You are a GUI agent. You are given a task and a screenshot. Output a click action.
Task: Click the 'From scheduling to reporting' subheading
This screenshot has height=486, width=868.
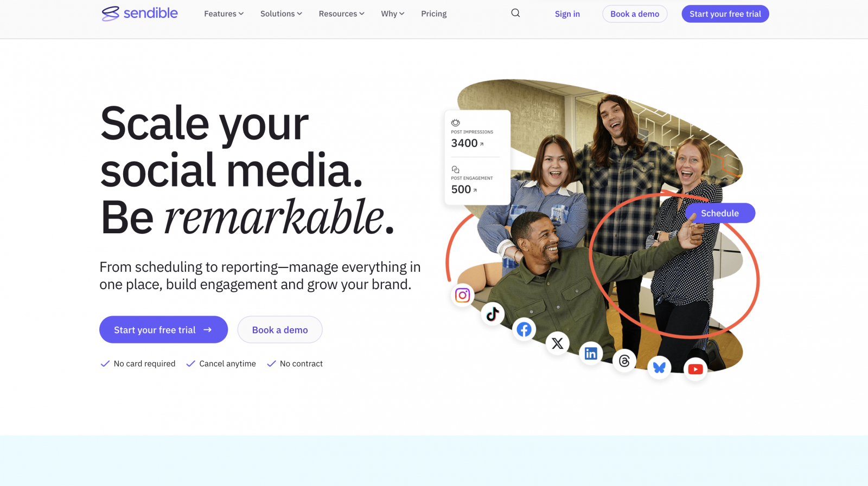260,276
